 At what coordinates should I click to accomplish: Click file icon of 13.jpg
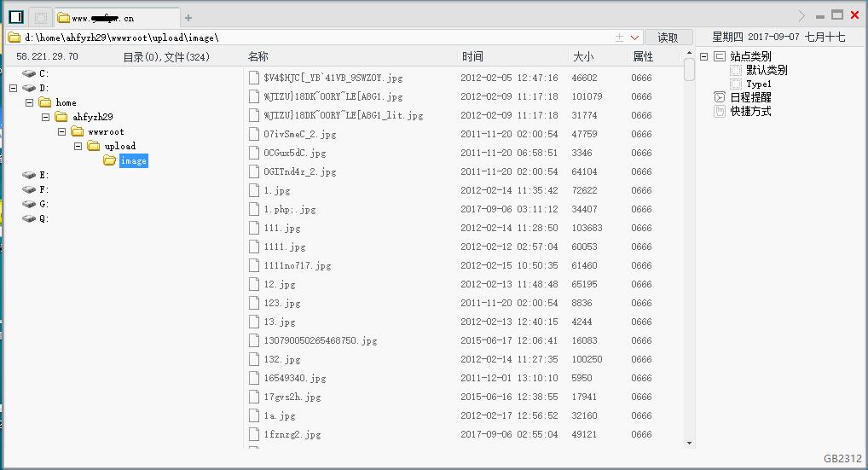click(254, 322)
